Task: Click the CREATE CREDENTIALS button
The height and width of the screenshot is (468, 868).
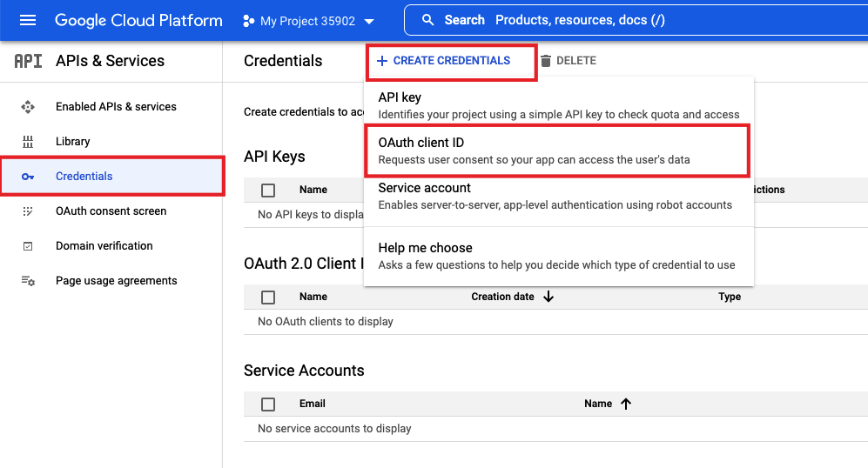Action: (x=443, y=61)
